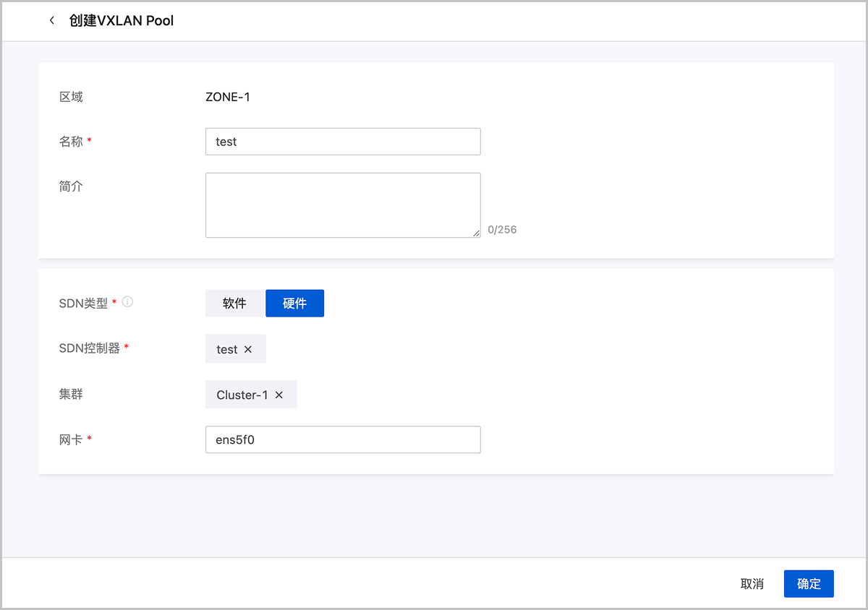The height and width of the screenshot is (610, 868).
Task: Remove the test SDN controller tag
Action: tap(248, 349)
